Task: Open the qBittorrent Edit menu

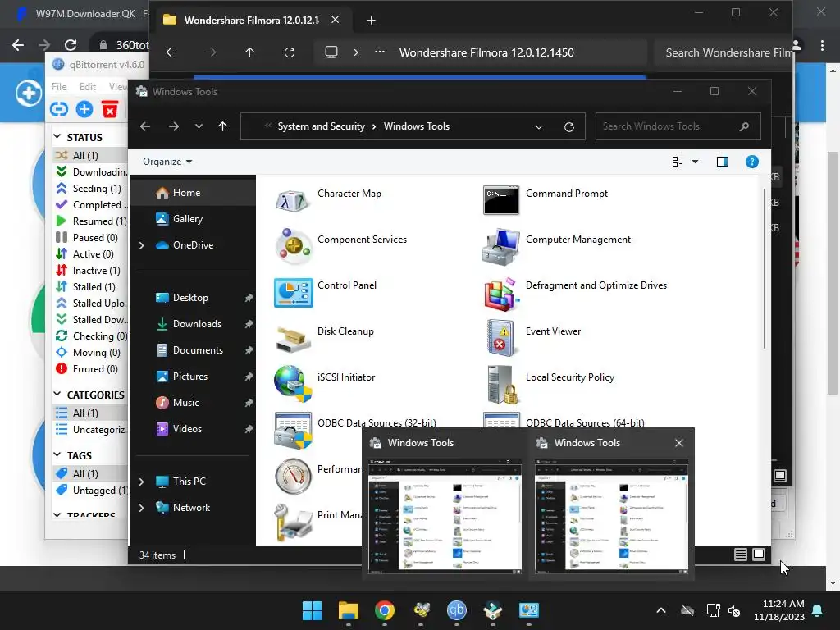Action: click(x=87, y=87)
